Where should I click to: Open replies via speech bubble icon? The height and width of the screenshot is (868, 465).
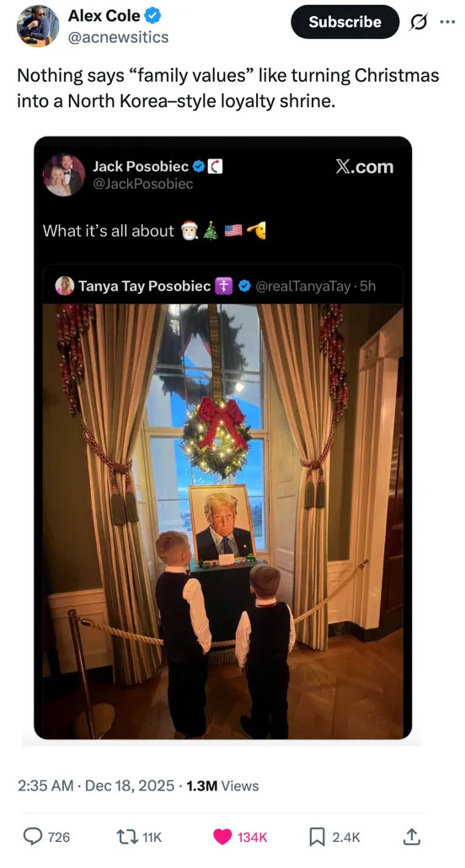(33, 837)
